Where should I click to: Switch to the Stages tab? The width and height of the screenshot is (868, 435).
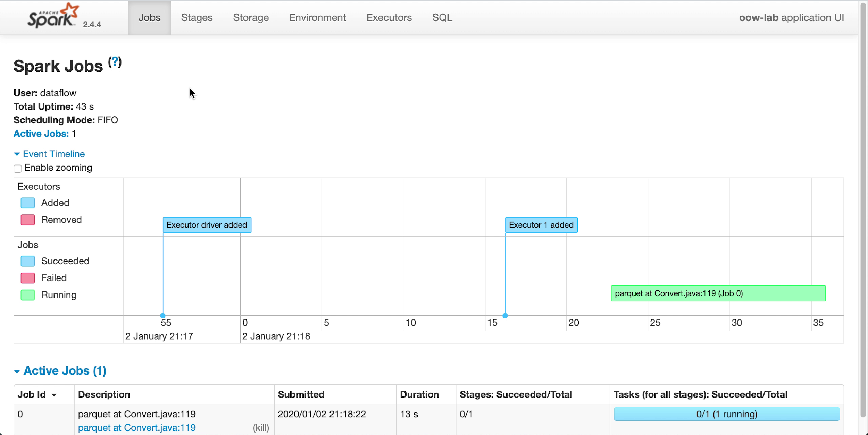click(x=197, y=17)
